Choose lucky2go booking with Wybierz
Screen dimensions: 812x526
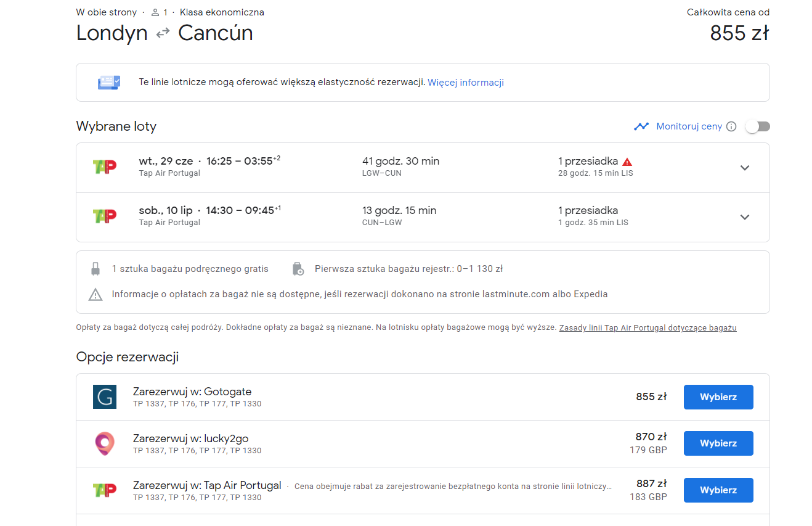click(718, 443)
